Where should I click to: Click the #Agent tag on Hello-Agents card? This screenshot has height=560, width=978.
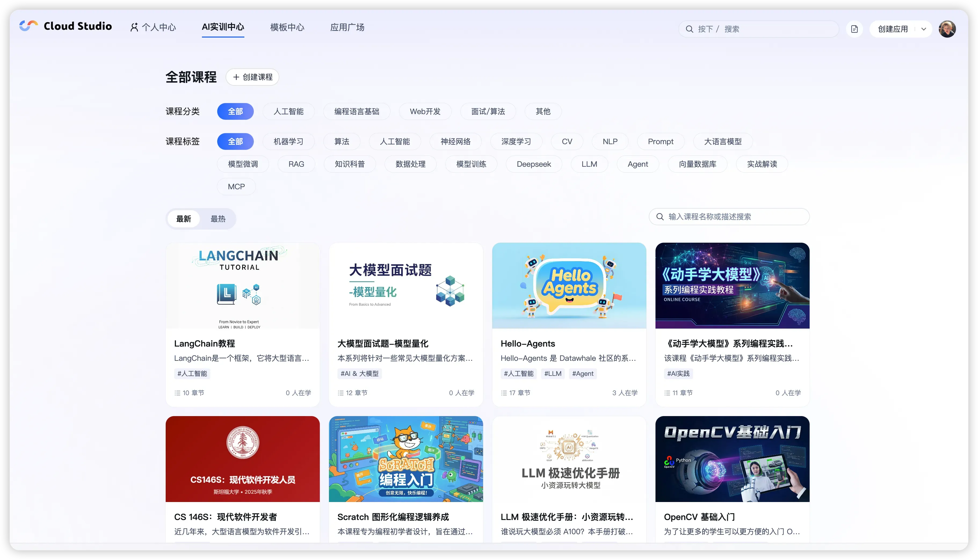point(582,373)
